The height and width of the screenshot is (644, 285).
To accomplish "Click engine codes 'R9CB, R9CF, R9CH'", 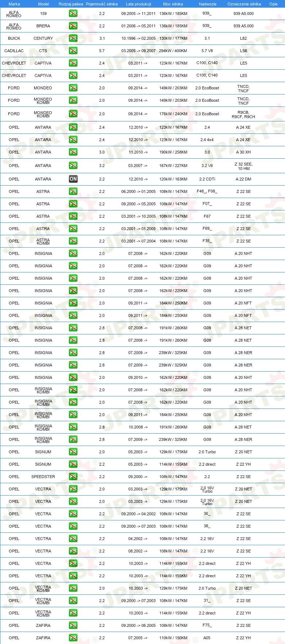I will 243,115.
